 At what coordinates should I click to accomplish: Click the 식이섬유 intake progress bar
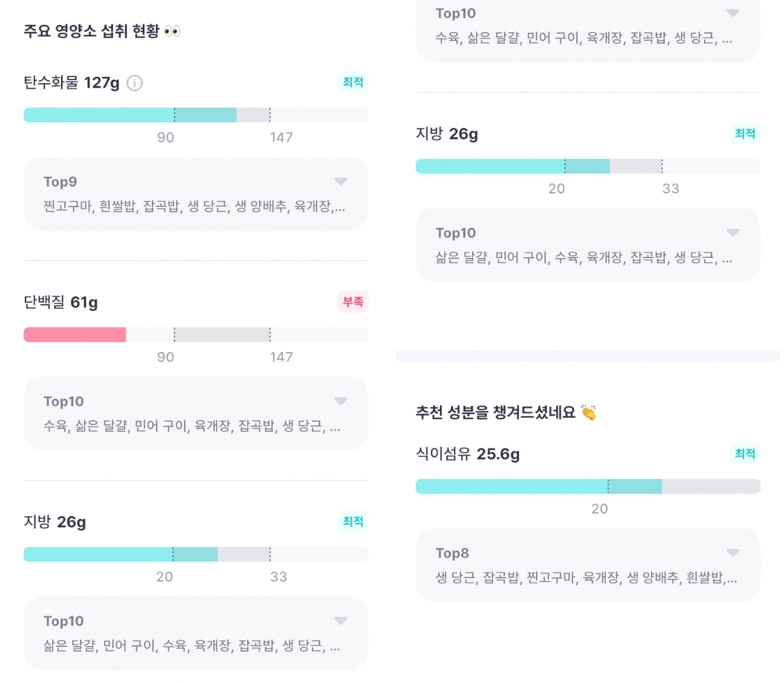(588, 486)
